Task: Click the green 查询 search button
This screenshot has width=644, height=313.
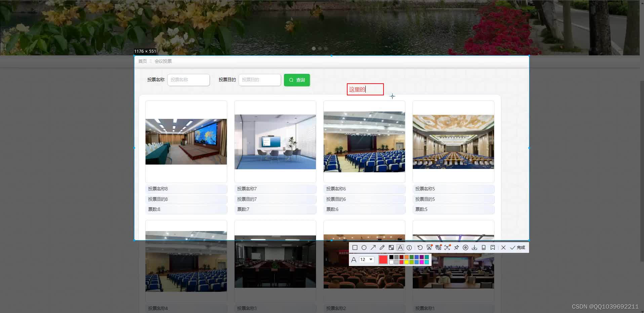Action: click(296, 80)
